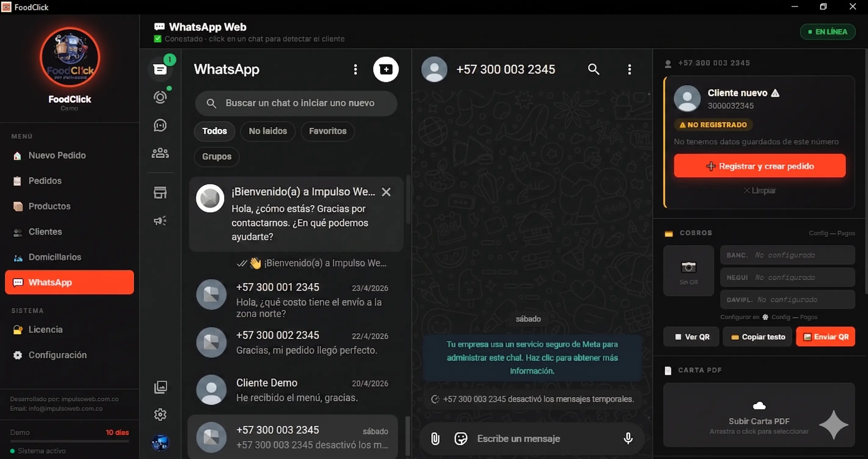Select WhatsApp in sidebar menu
This screenshot has height=459, width=868.
pos(70,282)
